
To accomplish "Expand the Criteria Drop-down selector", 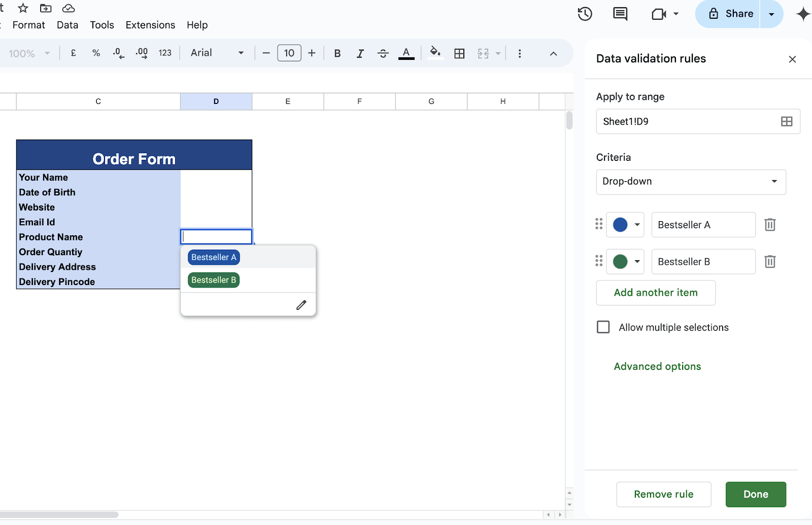I will (691, 182).
